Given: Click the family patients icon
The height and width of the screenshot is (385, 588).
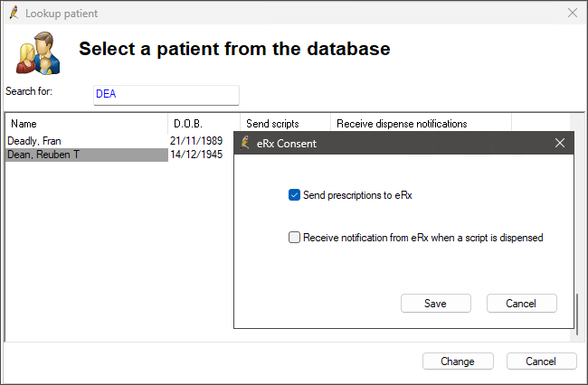Looking at the screenshot, I should coord(38,52).
